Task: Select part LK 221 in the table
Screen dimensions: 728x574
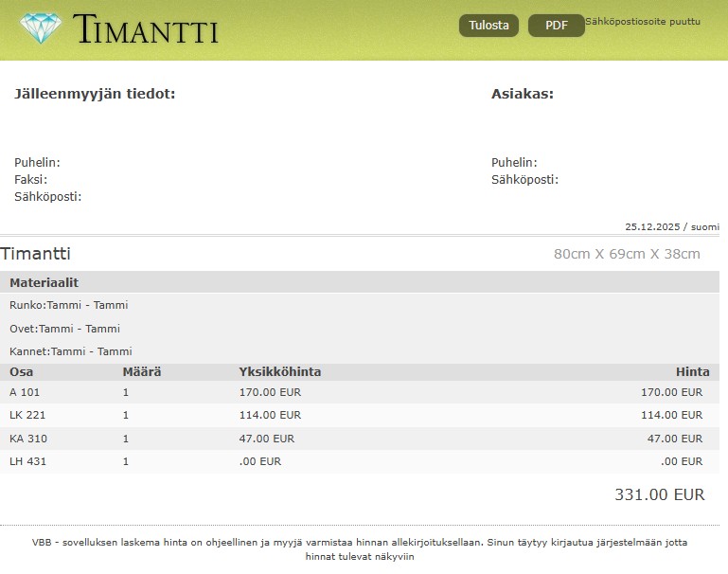Action: tap(27, 415)
